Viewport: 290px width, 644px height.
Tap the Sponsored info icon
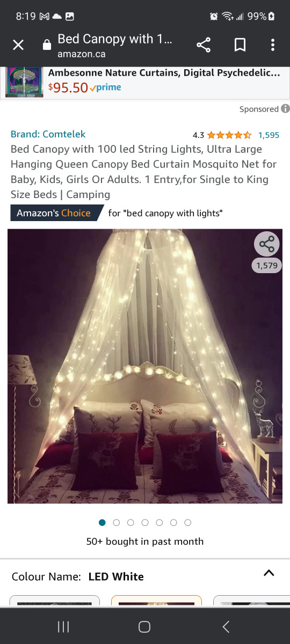(x=285, y=109)
